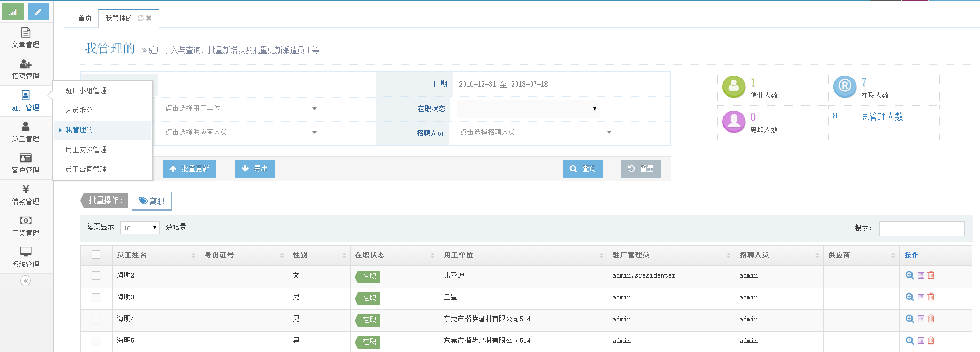This screenshot has height=352, width=980.
Task: Click the blue 在职人数 registered icon
Action: [845, 87]
